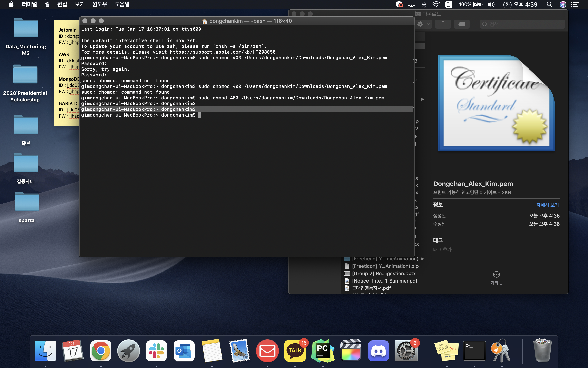
Task: Click the menu bar clock showing 오후 4:39
Action: (x=520, y=4)
